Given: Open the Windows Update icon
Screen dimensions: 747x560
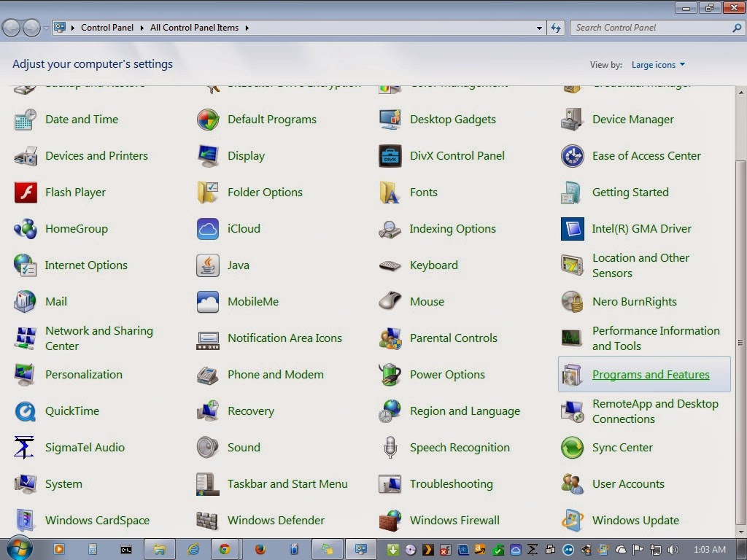Looking at the screenshot, I should [572, 521].
